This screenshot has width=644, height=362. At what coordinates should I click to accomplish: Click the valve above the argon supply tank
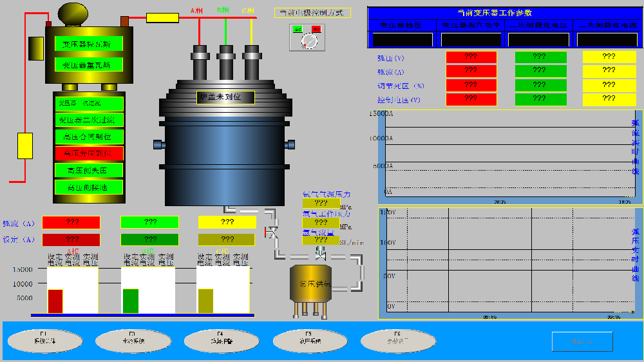pos(321,254)
